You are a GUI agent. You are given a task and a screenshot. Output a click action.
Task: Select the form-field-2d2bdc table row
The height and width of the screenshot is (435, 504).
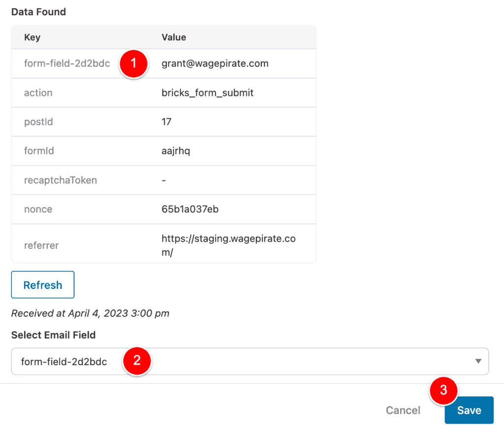[x=66, y=63]
